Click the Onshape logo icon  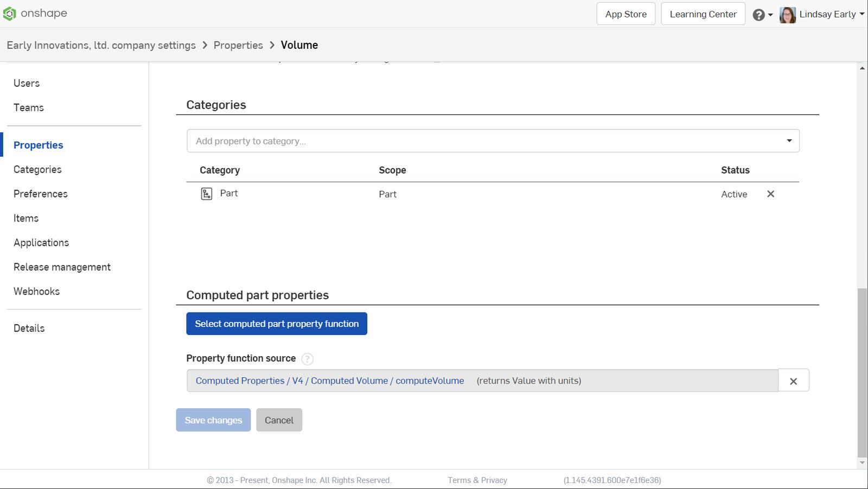coord(9,14)
